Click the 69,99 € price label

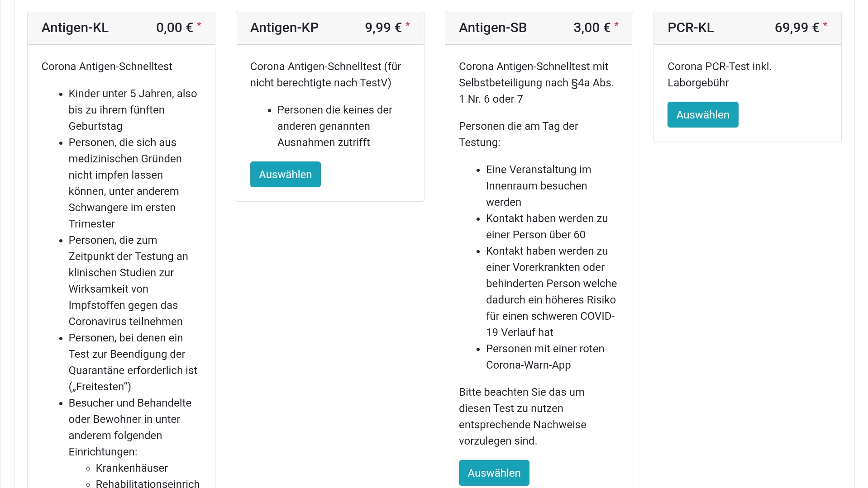796,28
